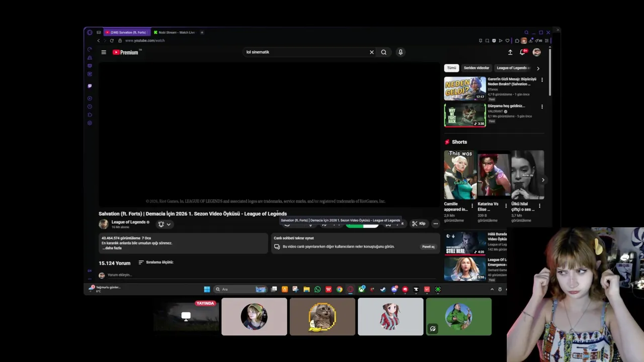Open History clock icon in Opera sidebar
Image resolution: width=644 pixels, height=362 pixels.
pyautogui.click(x=90, y=107)
